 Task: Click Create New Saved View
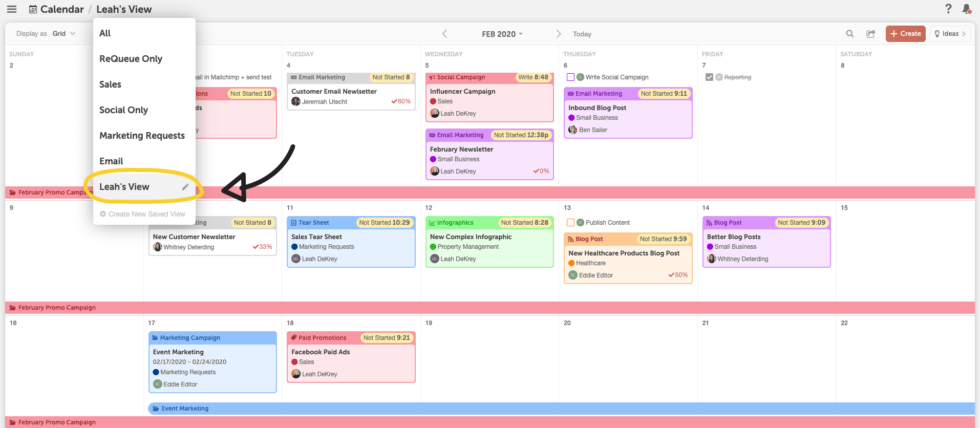click(x=143, y=214)
